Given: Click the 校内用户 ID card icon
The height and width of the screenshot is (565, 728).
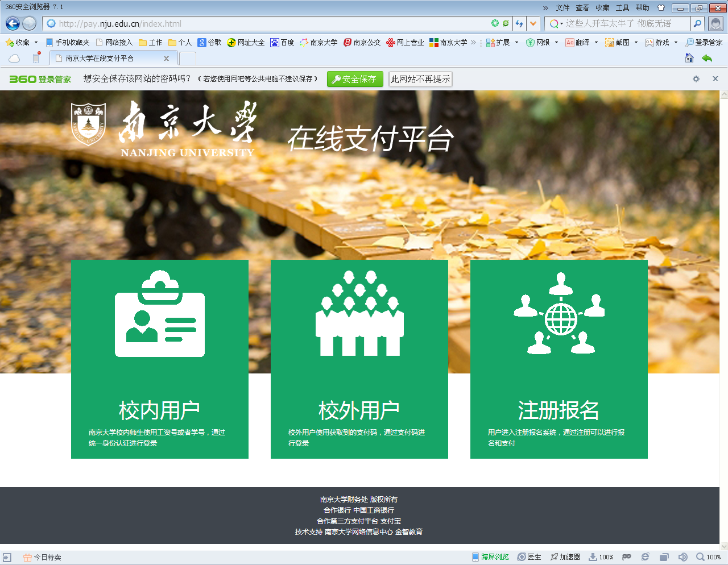Looking at the screenshot, I should click(x=160, y=314).
